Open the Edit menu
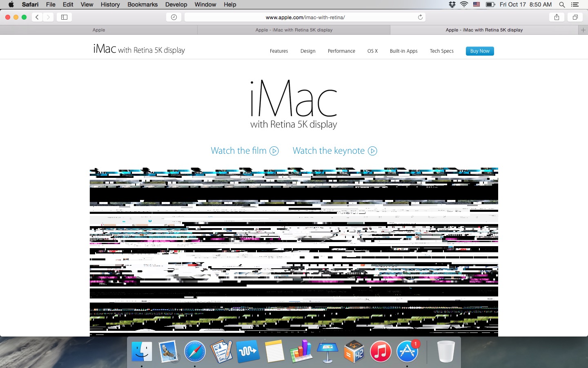 point(68,4)
